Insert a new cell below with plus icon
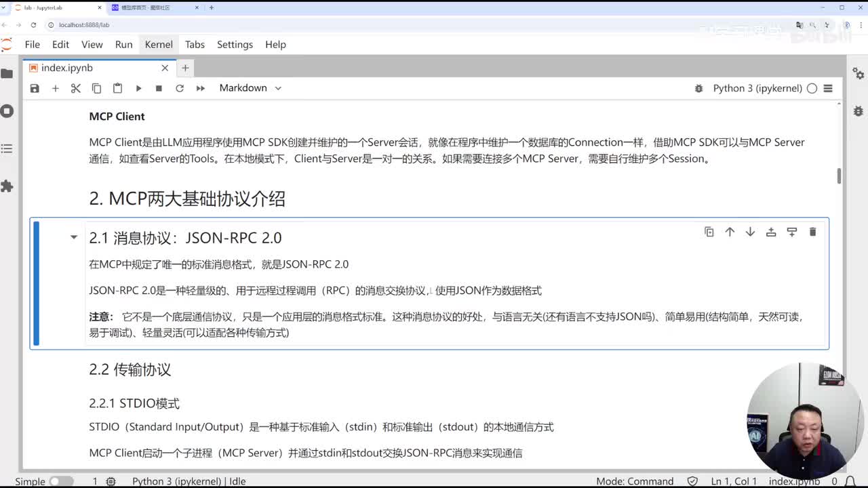Image resolution: width=868 pixels, height=488 pixels. [56, 88]
